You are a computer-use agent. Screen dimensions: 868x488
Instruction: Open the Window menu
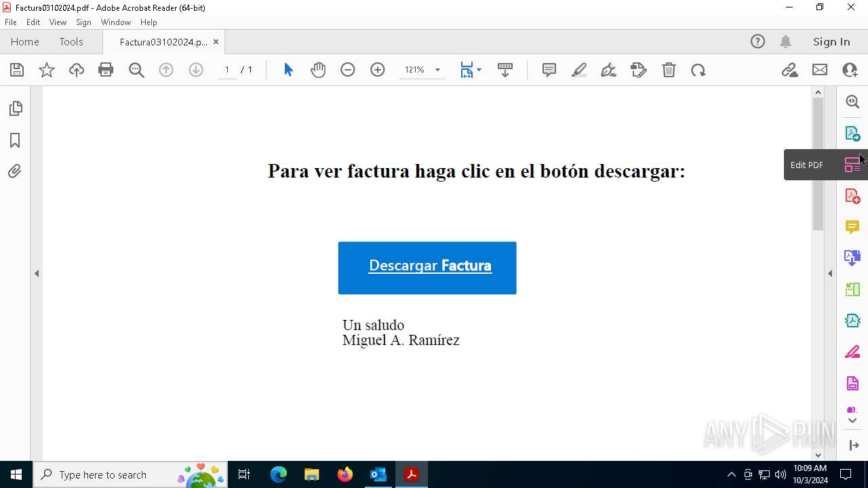coord(116,22)
